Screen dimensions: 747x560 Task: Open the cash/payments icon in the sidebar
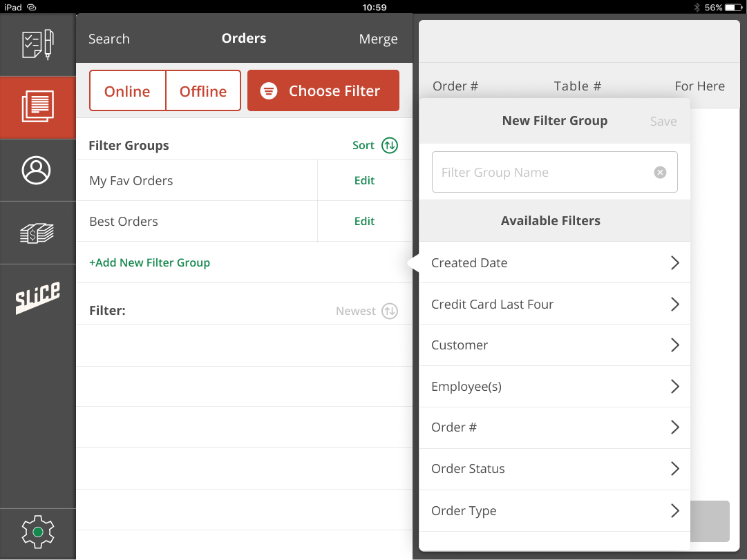(x=38, y=233)
